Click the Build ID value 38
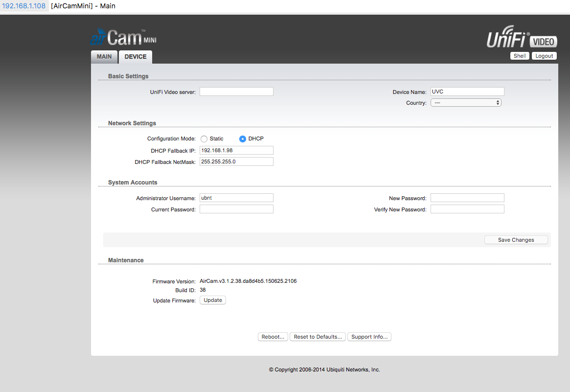Image resolution: width=570 pixels, height=392 pixels. tap(203, 290)
